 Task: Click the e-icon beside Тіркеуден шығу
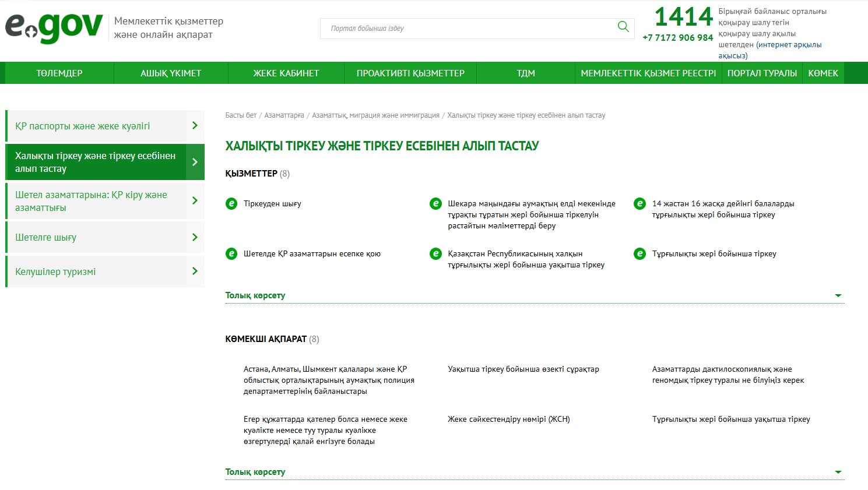point(231,204)
